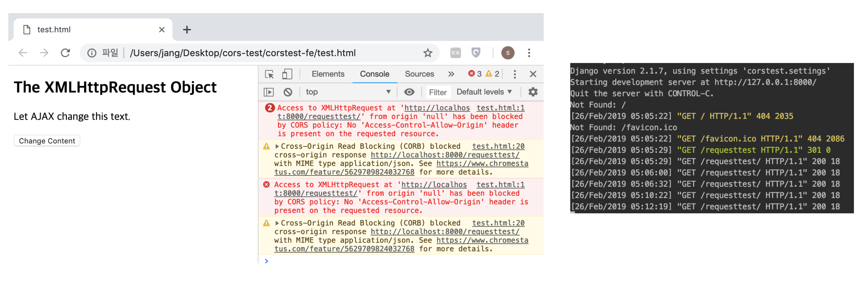This screenshot has height=284, width=868.
Task: Click the "The XMLHttpRequest Object" heading
Action: tap(115, 87)
